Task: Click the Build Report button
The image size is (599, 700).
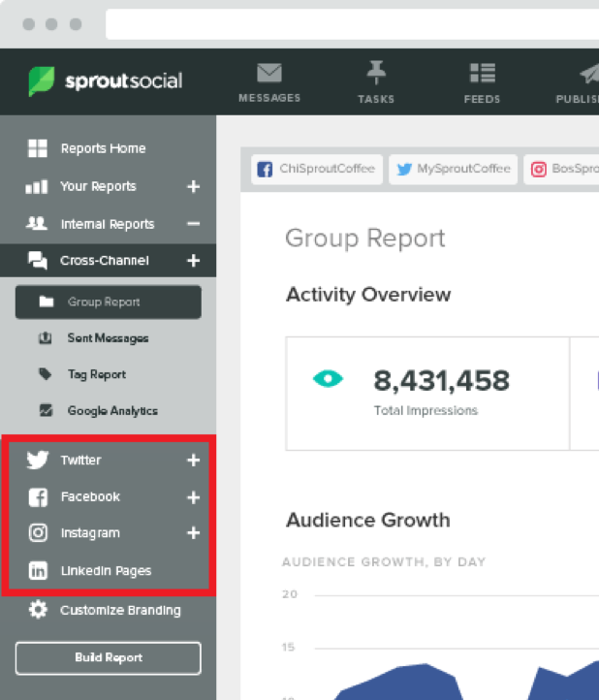Action: tap(108, 658)
